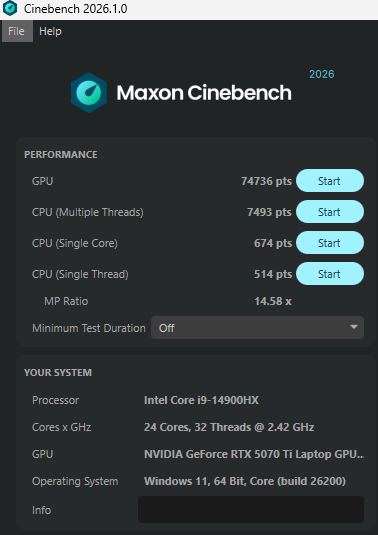Select the GPU score 74736 pts

point(266,181)
